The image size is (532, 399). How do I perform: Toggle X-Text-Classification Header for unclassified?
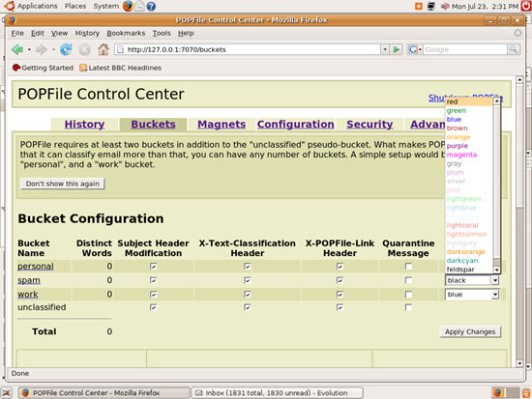pyautogui.click(x=248, y=307)
